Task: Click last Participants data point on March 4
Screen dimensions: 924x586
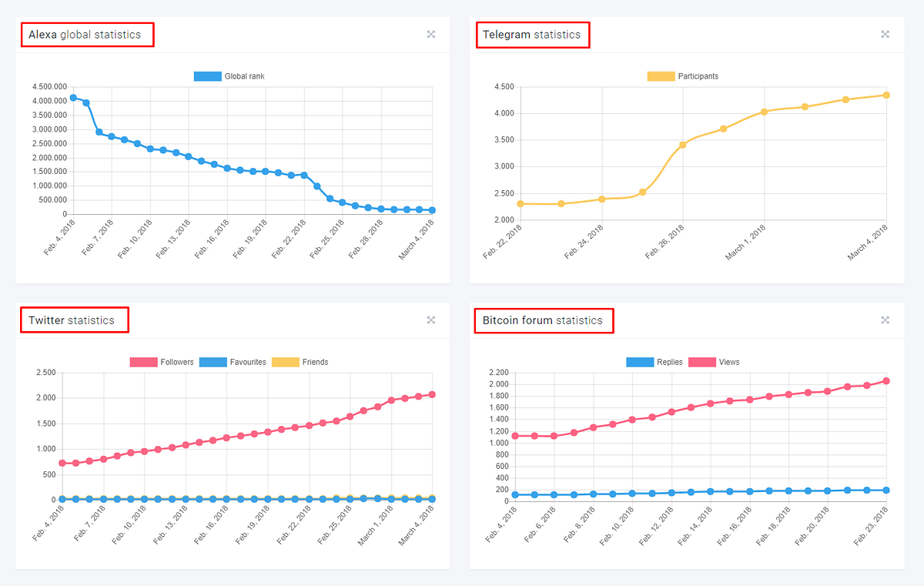Action: [886, 95]
